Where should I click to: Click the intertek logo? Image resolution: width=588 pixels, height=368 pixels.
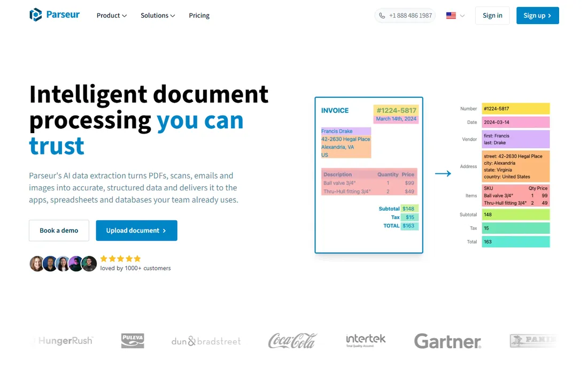[366, 340]
